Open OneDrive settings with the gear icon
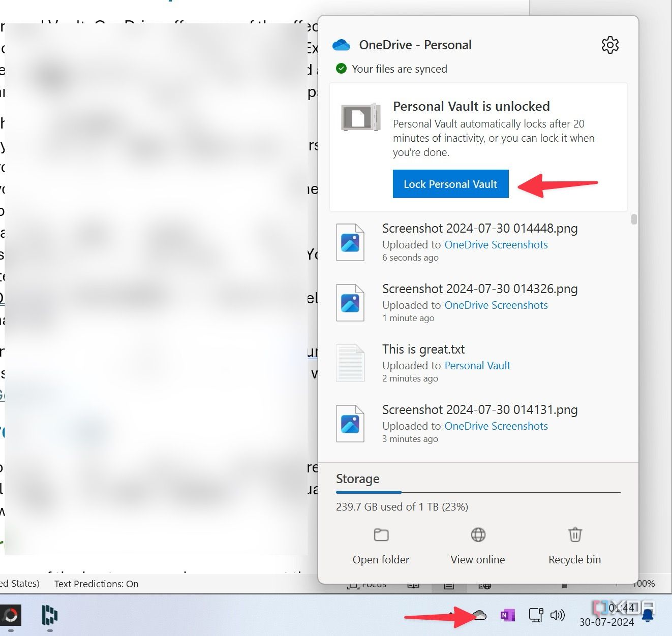 tap(610, 45)
